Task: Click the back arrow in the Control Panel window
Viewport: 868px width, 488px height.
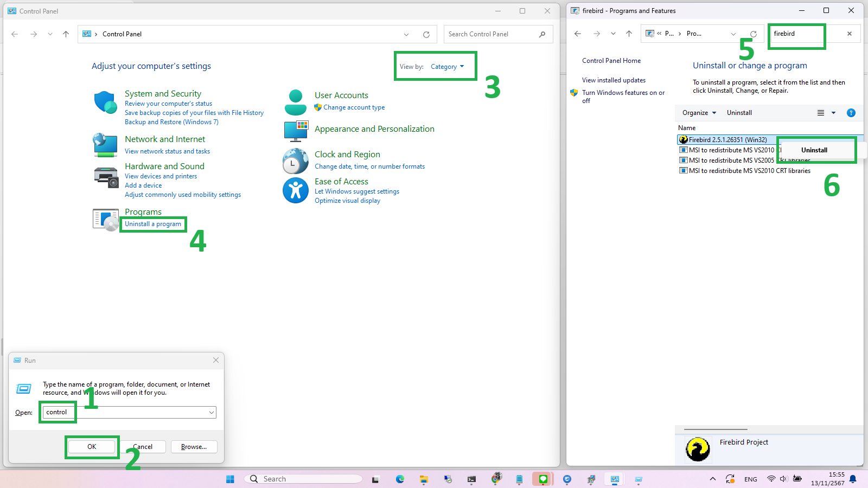Action: (15, 34)
